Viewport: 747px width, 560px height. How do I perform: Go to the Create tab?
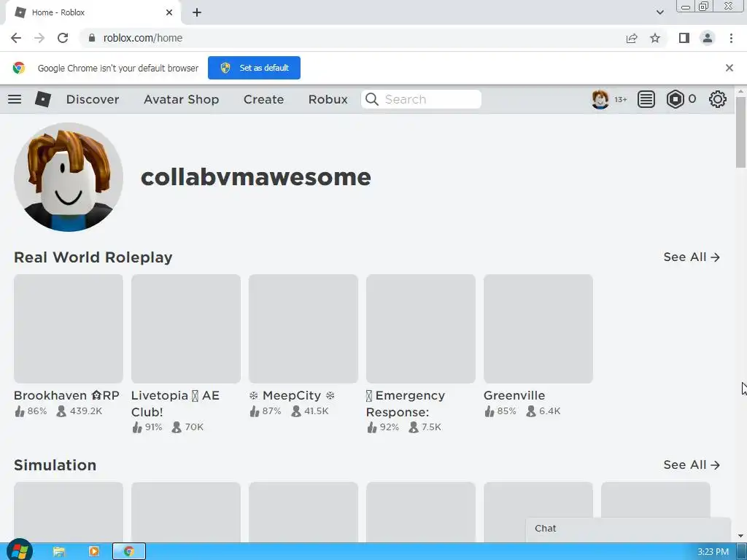pos(263,99)
